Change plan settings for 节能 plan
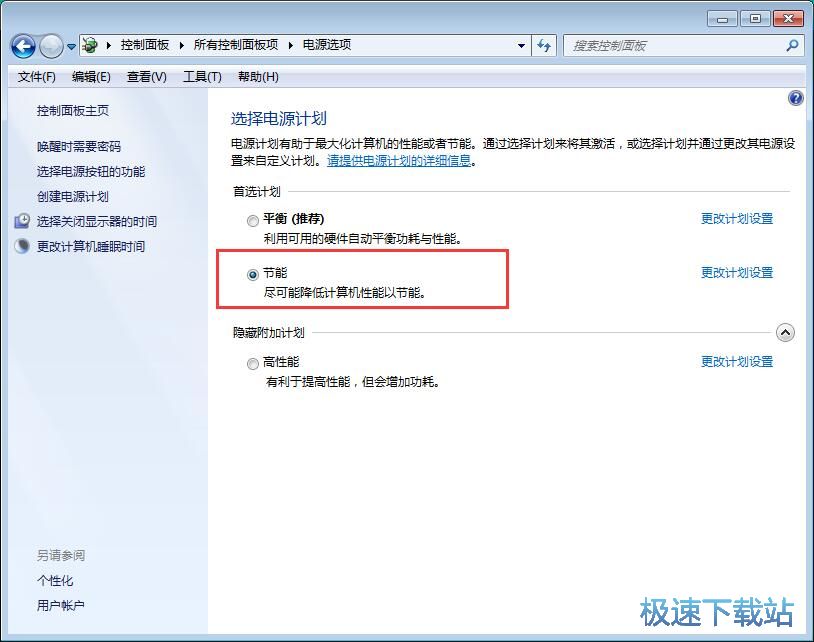This screenshot has width=814, height=642. click(x=737, y=272)
